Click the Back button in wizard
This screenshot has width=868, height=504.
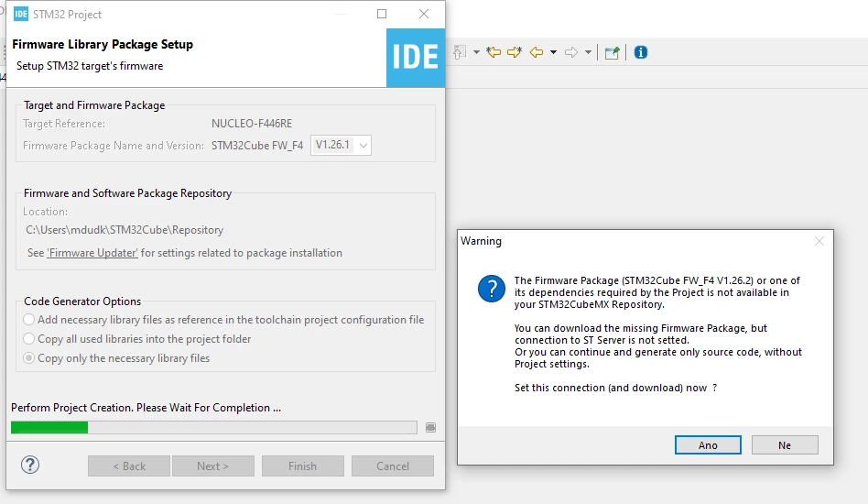[x=129, y=466]
